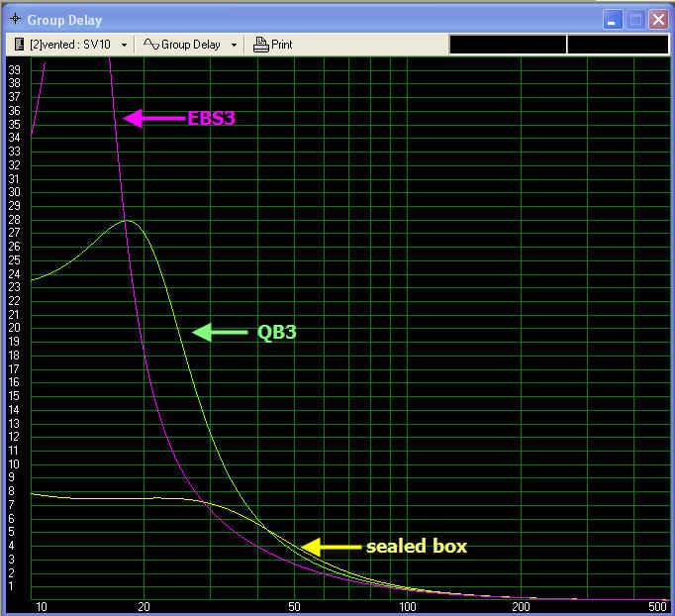Click the 200 frequency axis label
The image size is (675, 616).
[x=521, y=607]
